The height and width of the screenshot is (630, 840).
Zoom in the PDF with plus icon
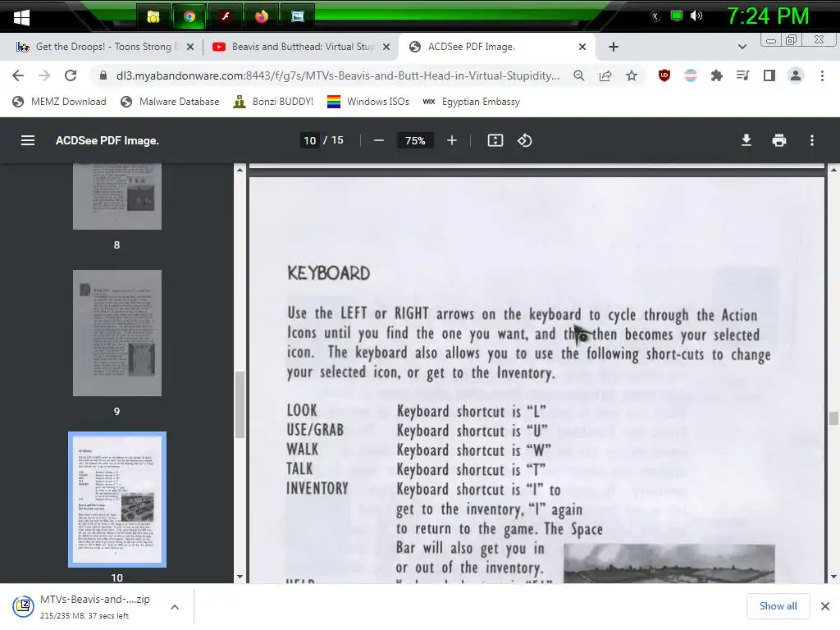452,140
